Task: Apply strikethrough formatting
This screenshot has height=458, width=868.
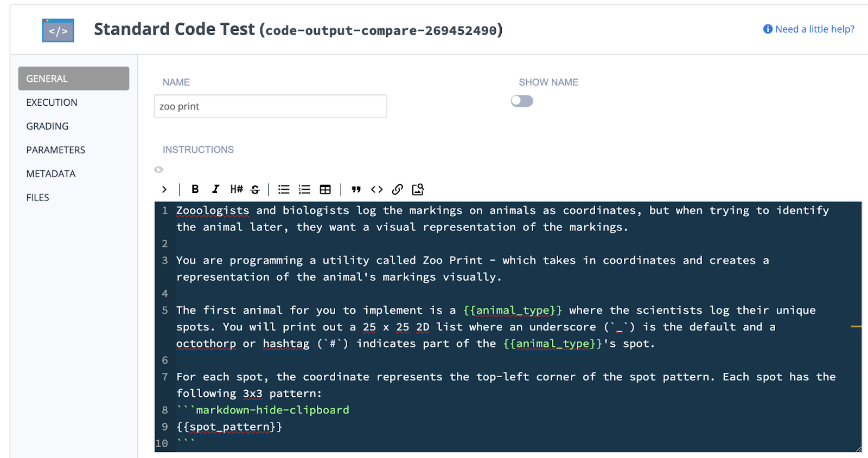Action: coord(255,189)
